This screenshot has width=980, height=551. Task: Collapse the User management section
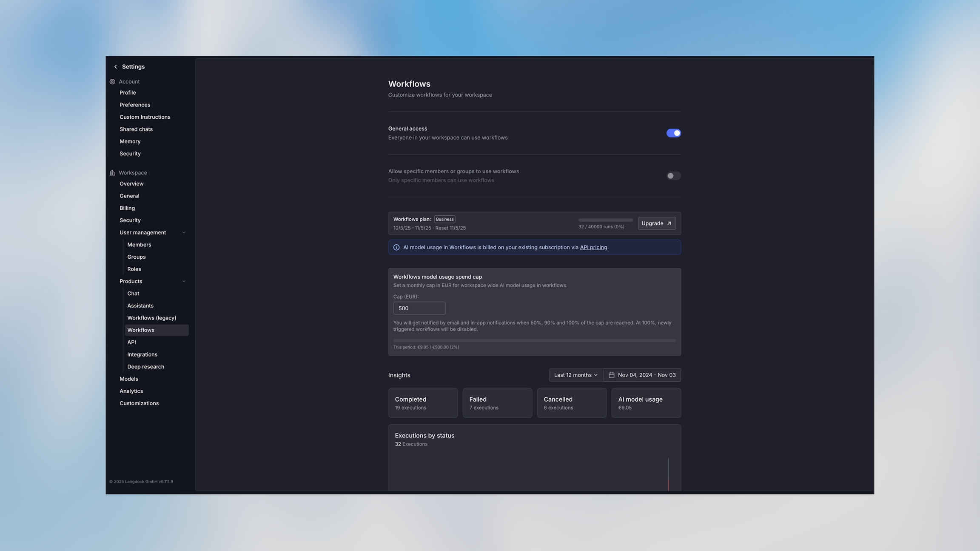click(x=184, y=233)
